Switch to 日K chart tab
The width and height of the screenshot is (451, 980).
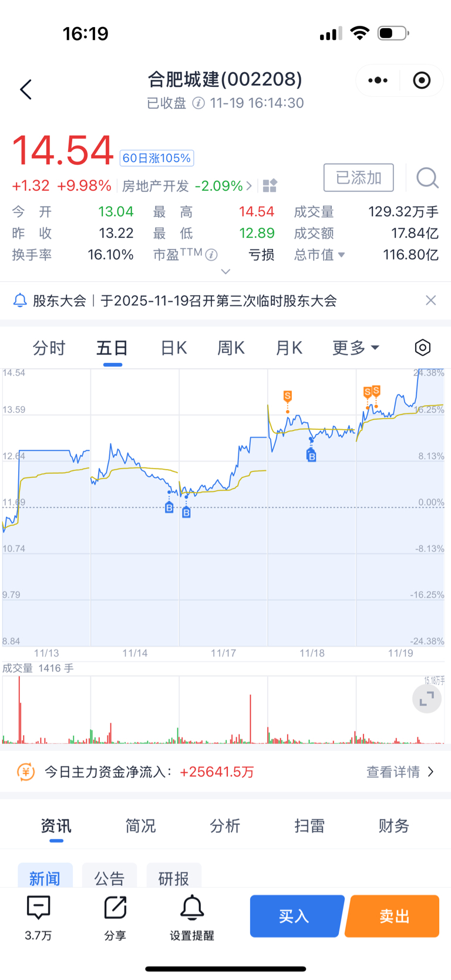174,348
